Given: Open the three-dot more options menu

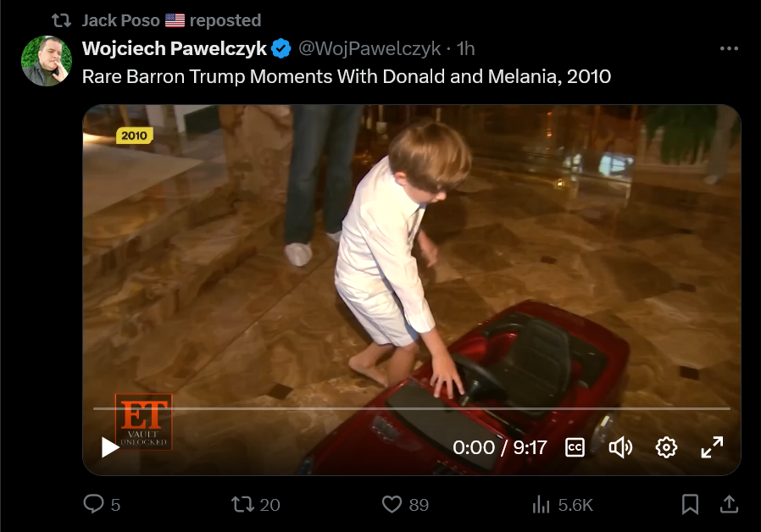Looking at the screenshot, I should tap(729, 48).
